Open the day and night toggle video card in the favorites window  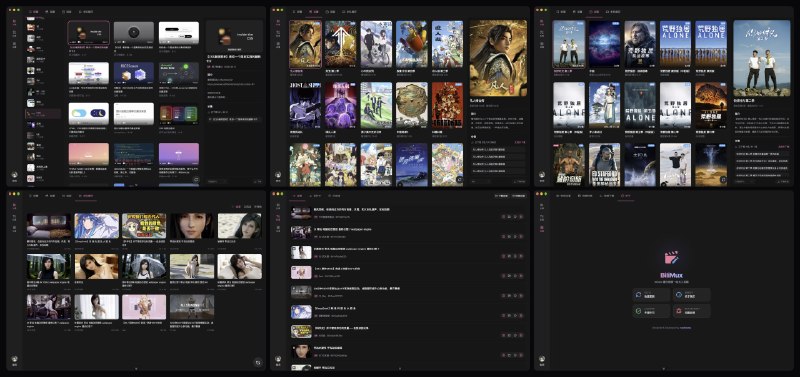point(89,114)
